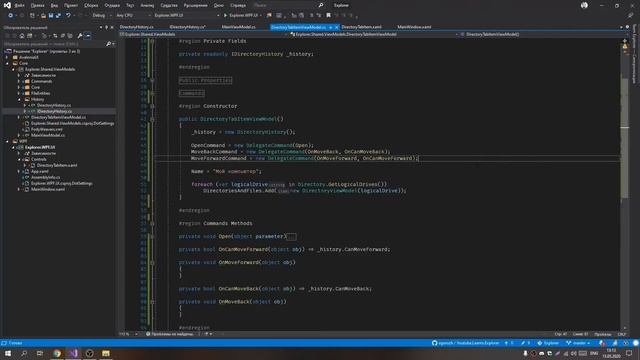Open File Explorer from taskbar
This screenshot has width=640, height=360.
[x=106, y=353]
